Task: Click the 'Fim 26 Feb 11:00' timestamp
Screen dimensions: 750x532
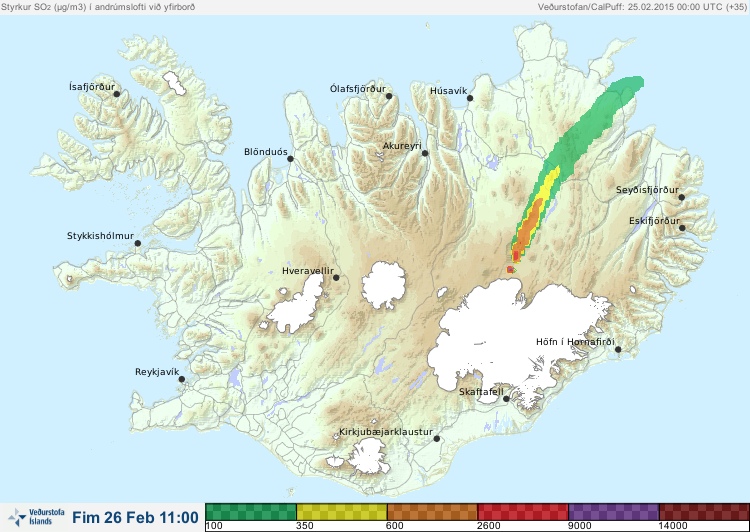Action: click(135, 517)
